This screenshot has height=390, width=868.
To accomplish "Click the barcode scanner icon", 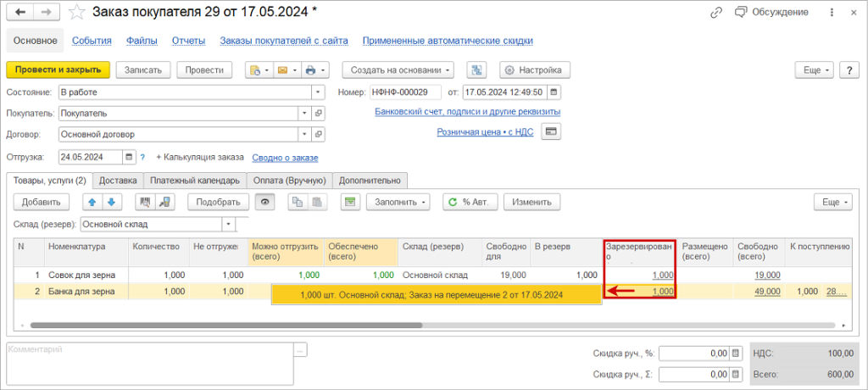I will (x=144, y=202).
